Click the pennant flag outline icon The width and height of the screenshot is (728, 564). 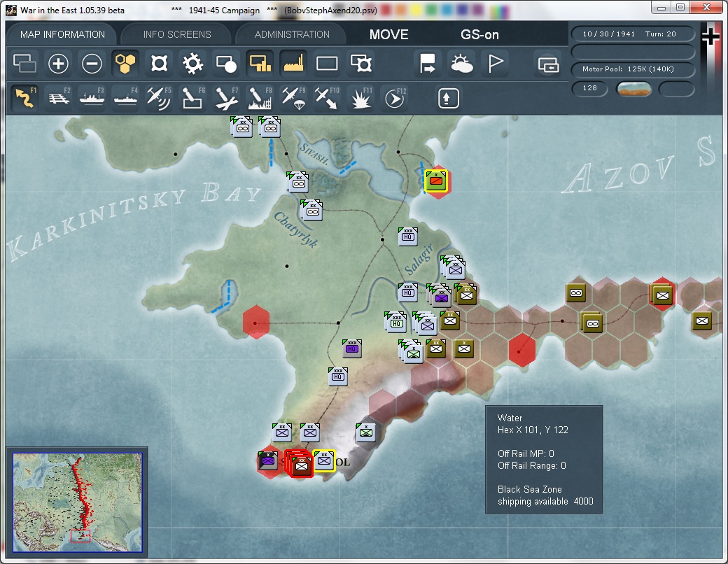click(495, 64)
